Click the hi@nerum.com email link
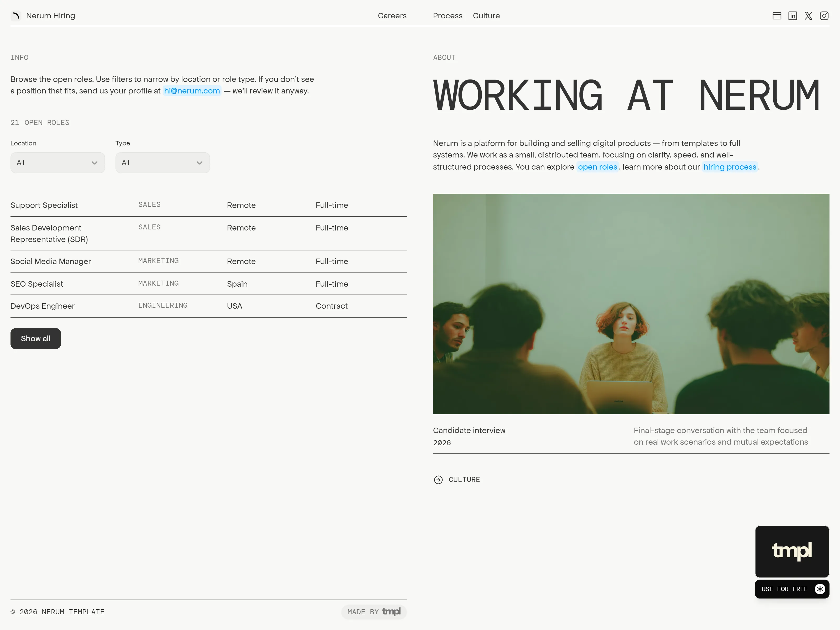This screenshot has height=630, width=840. (192, 91)
